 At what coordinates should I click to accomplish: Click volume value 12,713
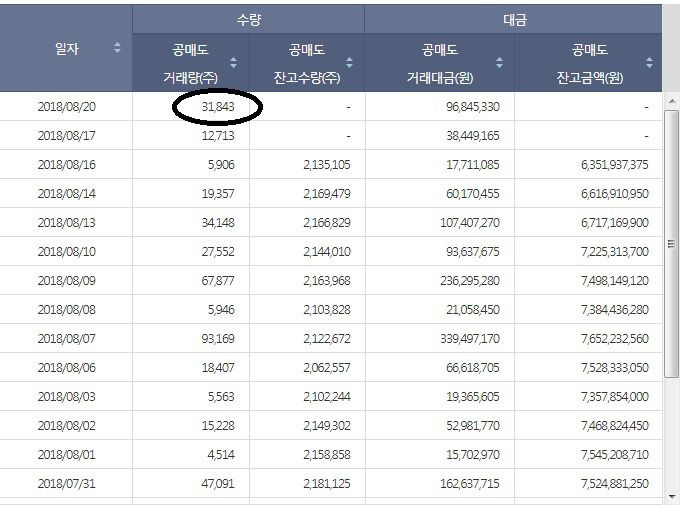[218, 136]
